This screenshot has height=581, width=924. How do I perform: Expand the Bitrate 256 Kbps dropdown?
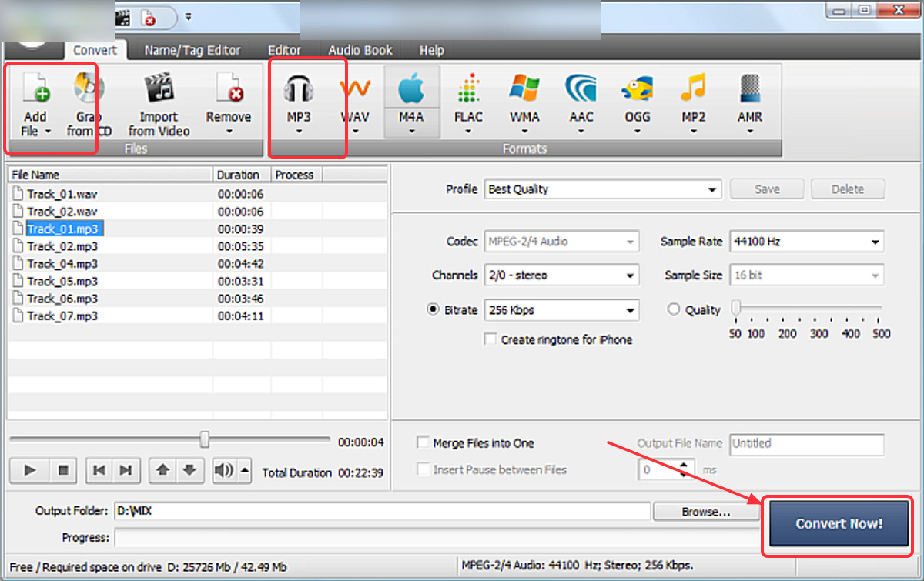pos(562,310)
